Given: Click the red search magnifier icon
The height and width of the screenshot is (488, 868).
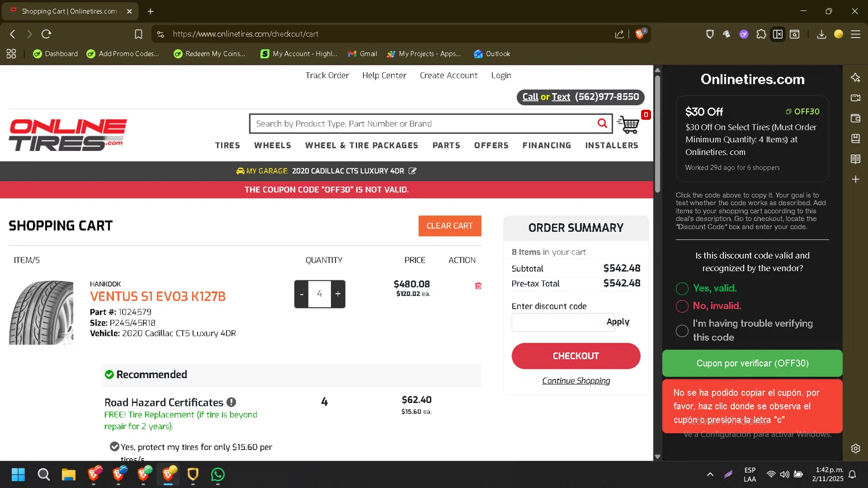Looking at the screenshot, I should pyautogui.click(x=602, y=123).
